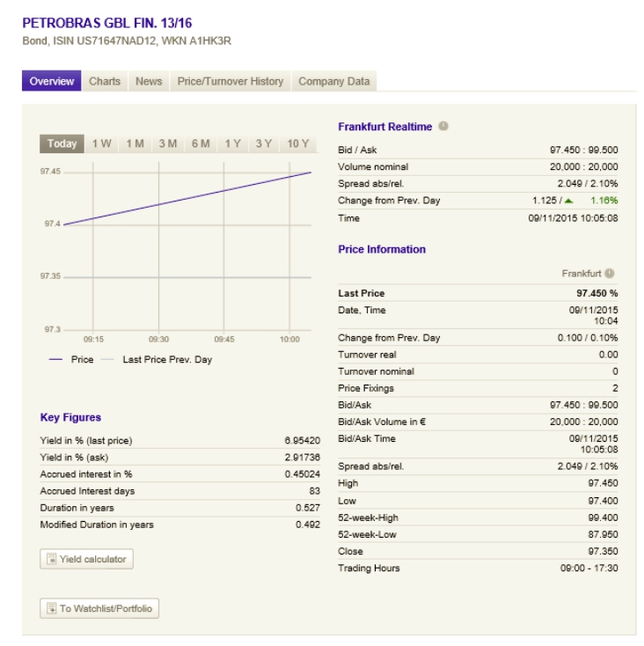Select the 1 Y chart range

pyautogui.click(x=232, y=143)
